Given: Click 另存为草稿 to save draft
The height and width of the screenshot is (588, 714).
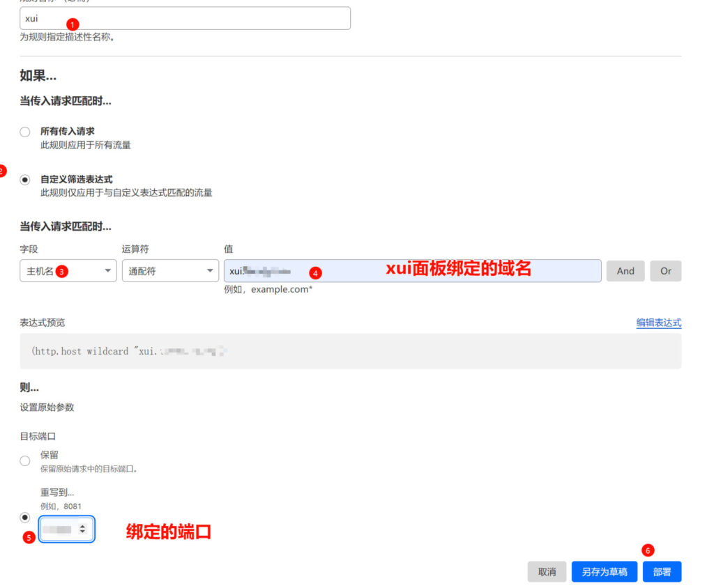Looking at the screenshot, I should pos(604,572).
